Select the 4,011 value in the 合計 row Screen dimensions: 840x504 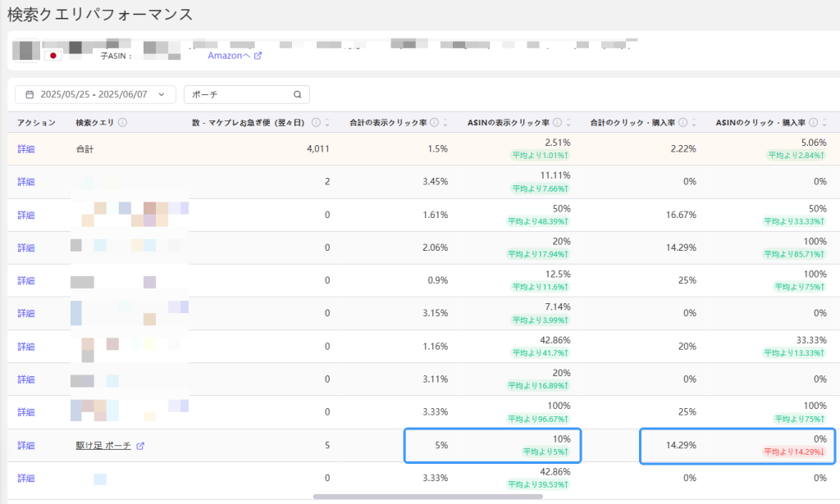[318, 148]
